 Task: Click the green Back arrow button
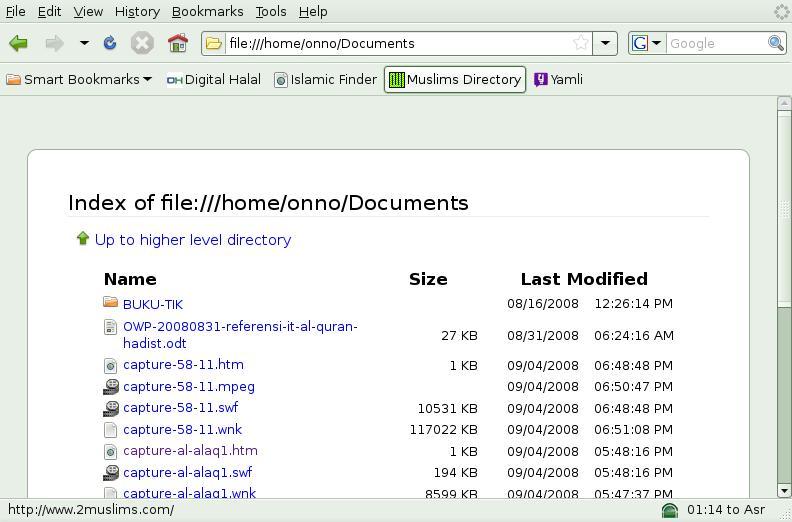point(18,43)
